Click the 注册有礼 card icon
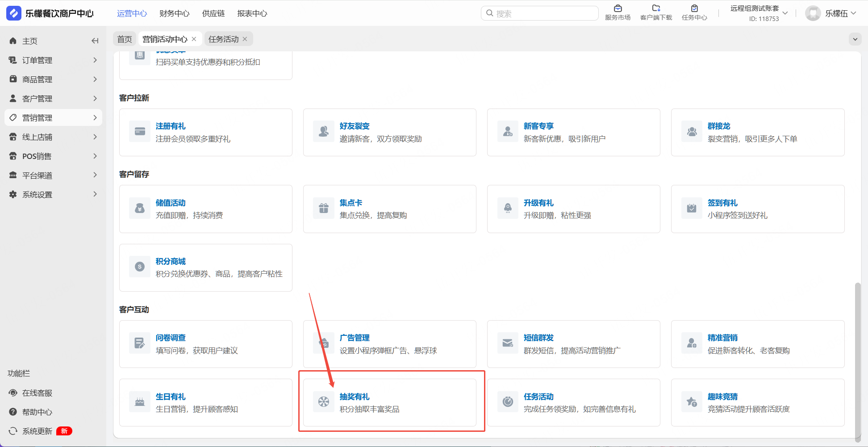 140,131
